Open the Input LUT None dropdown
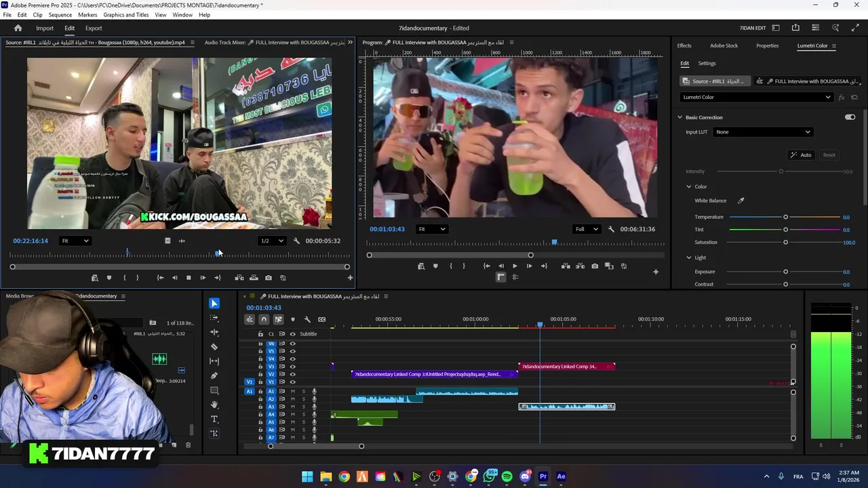This screenshot has height=488, width=868. click(763, 132)
